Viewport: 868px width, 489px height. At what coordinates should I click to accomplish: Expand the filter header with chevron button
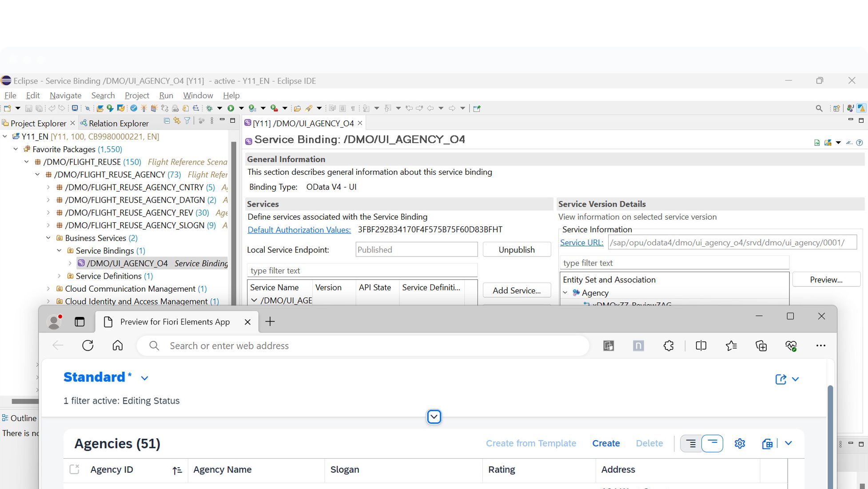434,417
